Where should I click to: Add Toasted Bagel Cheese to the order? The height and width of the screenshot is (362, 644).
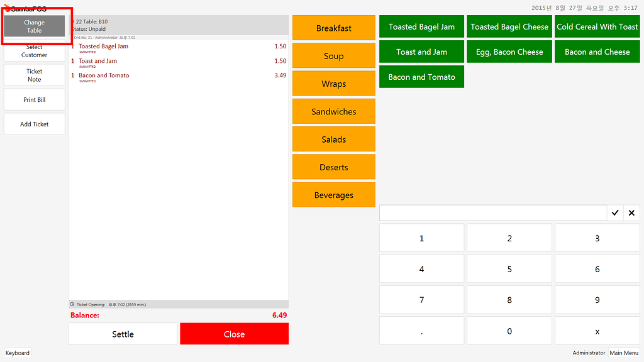[509, 26]
